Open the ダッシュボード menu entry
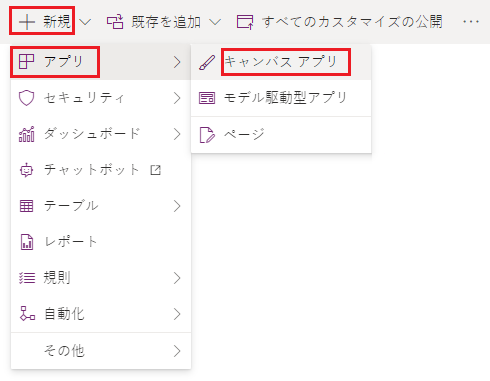Viewport: 490px width, 381px height. (x=101, y=134)
